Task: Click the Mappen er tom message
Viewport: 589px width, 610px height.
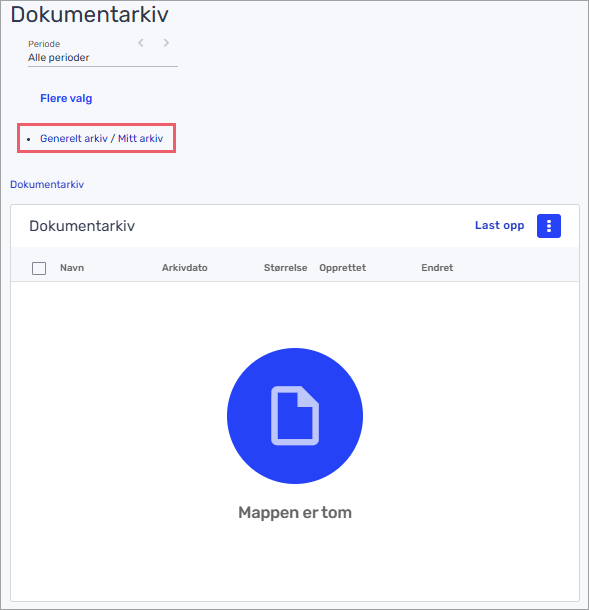Action: point(295,513)
